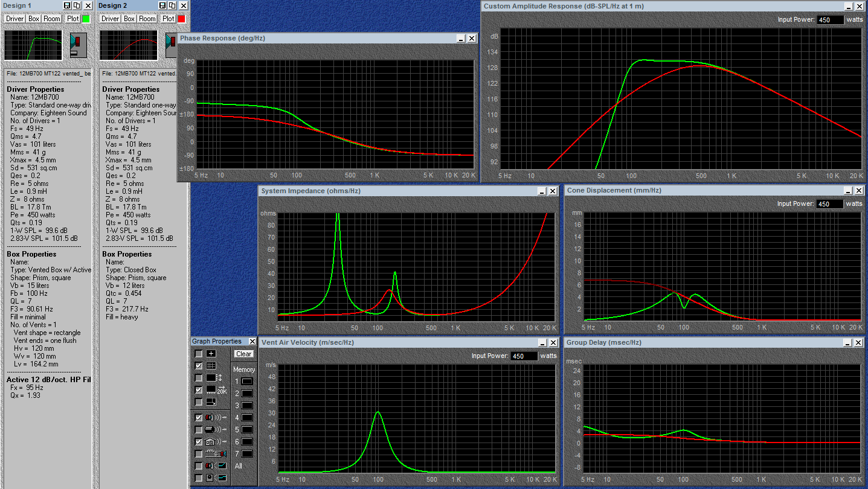Open Driver settings for Design 2
The image size is (868, 489).
coord(111,19)
